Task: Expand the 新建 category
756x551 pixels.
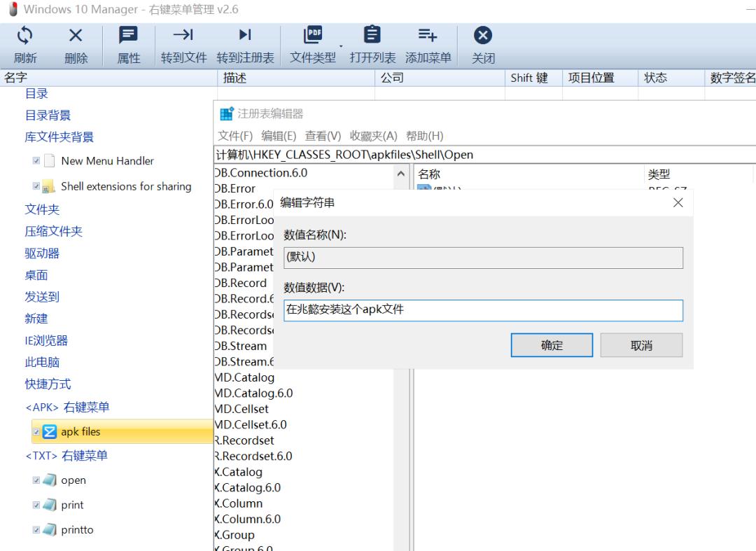Action: pos(36,319)
